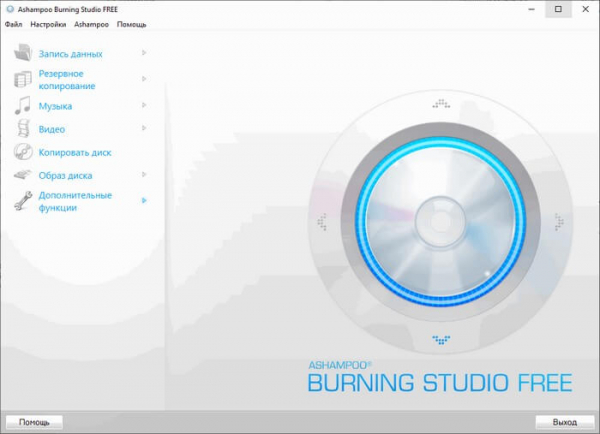The width and height of the screenshot is (600, 434).
Task: Open Образ диска option
Action: click(65, 176)
